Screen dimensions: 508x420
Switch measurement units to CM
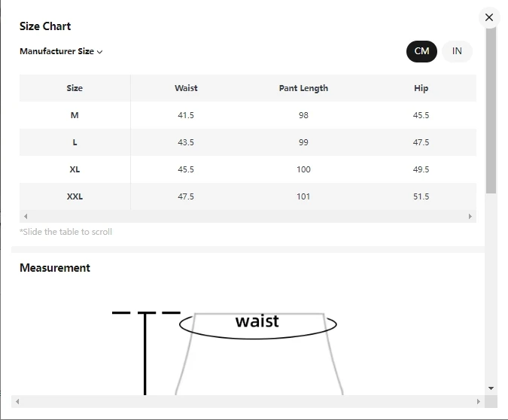click(x=421, y=51)
